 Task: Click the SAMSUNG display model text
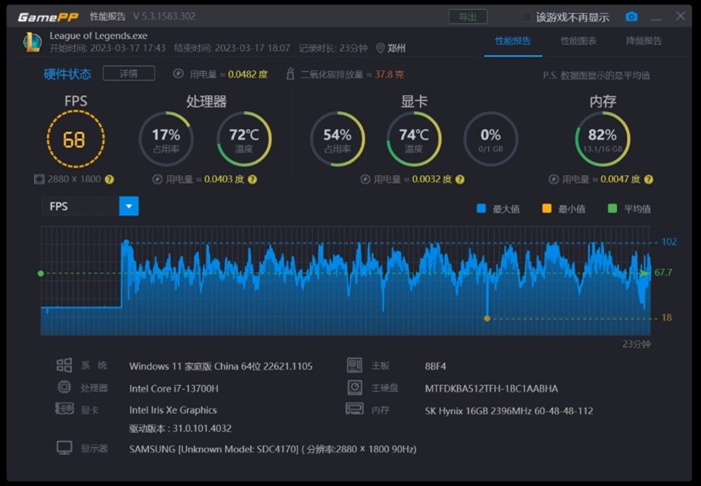tap(273, 449)
